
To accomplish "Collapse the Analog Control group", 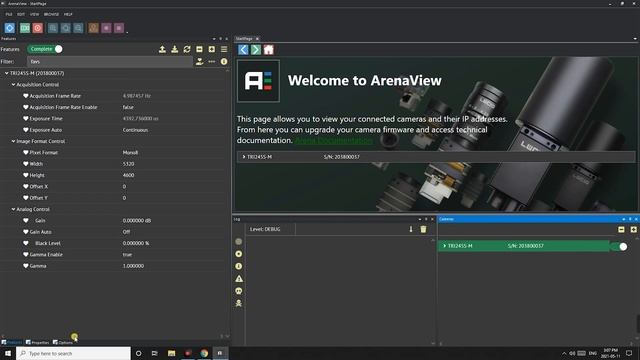I will point(13,209).
